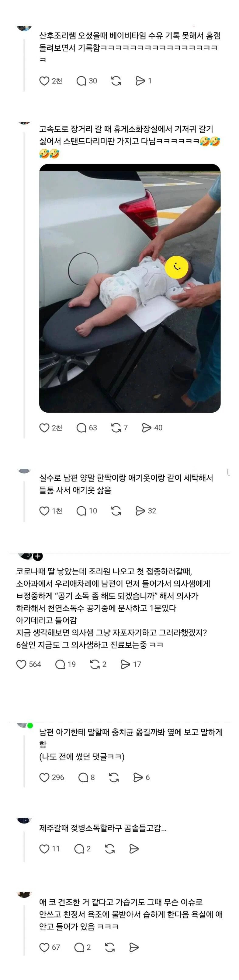Share the ironing board diaper post with 40 shares
Image resolution: width=239 pixels, height=980 pixels.
(x=152, y=427)
